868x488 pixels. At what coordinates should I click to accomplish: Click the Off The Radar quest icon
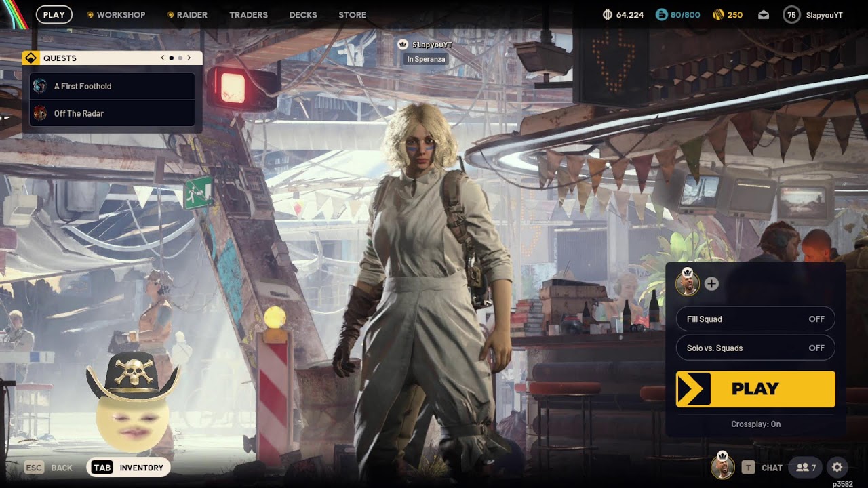[40, 113]
